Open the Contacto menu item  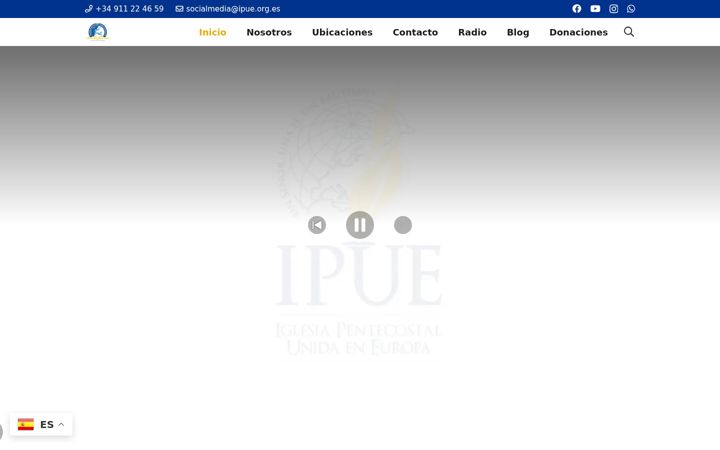click(x=415, y=32)
